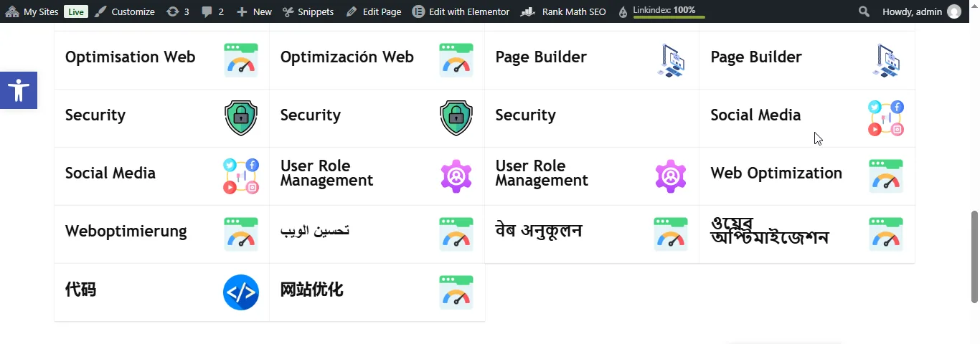Click the Weboptimierung title
This screenshot has height=344, width=980.
tap(126, 231)
